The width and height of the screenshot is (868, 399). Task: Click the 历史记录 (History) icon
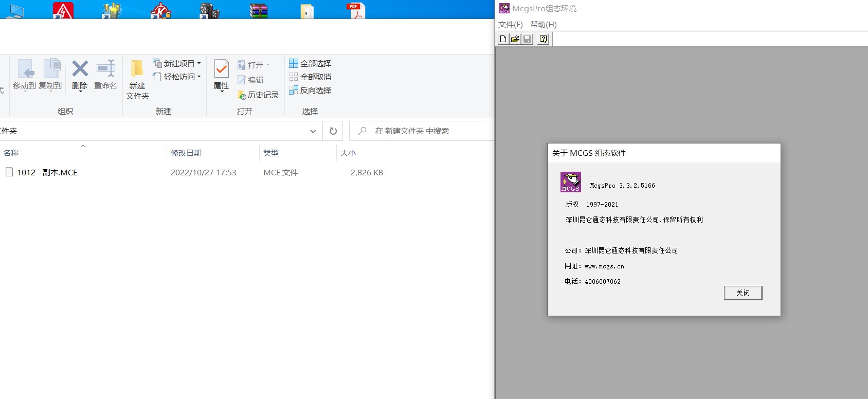point(242,95)
